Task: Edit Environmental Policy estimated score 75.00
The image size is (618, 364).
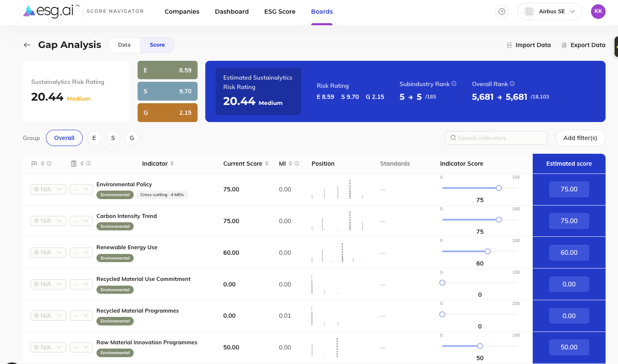Action: 569,189
